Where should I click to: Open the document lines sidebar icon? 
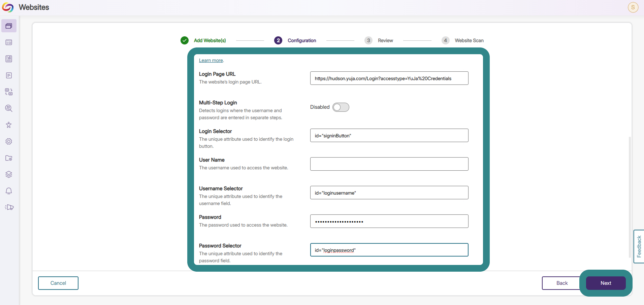point(9,75)
